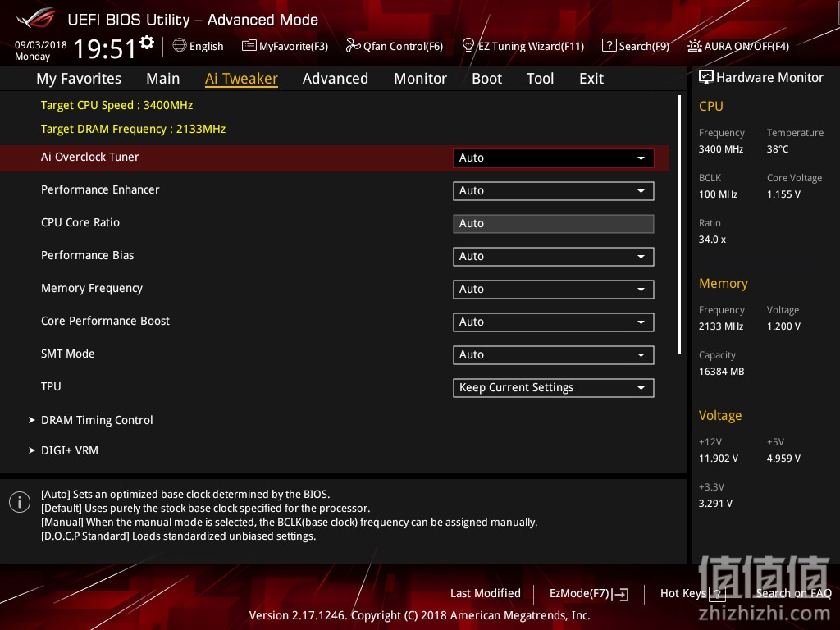Image resolution: width=840 pixels, height=630 pixels.
Task: Click the BCLK value 100 MHz
Action: pyautogui.click(x=719, y=194)
